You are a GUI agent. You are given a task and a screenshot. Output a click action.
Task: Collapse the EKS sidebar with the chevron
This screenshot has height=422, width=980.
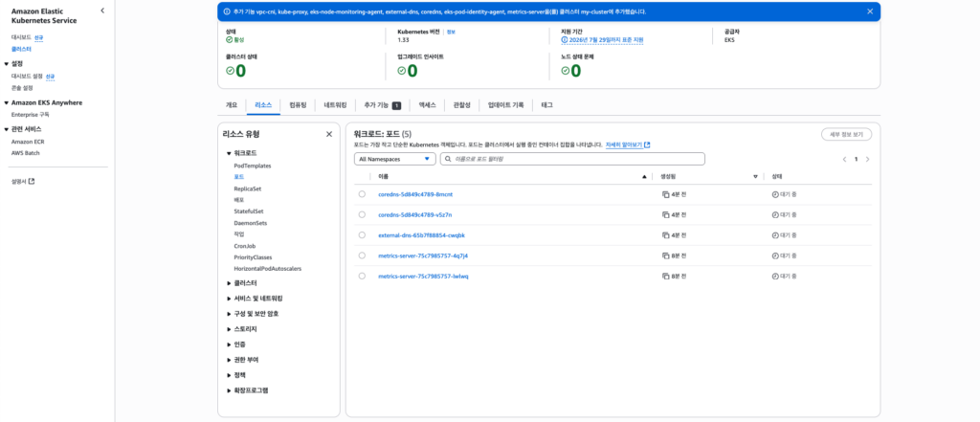point(102,11)
